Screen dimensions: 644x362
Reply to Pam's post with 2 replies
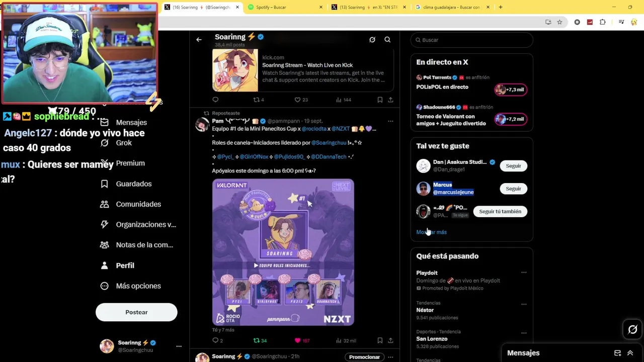click(217, 340)
